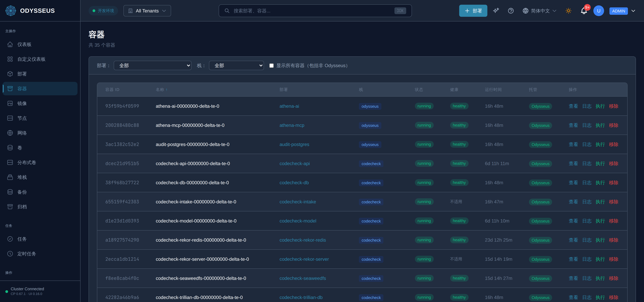Viewport: 644px width, 302px height.
Task: Click the 堆栈 stacks icon
Action: [10, 177]
